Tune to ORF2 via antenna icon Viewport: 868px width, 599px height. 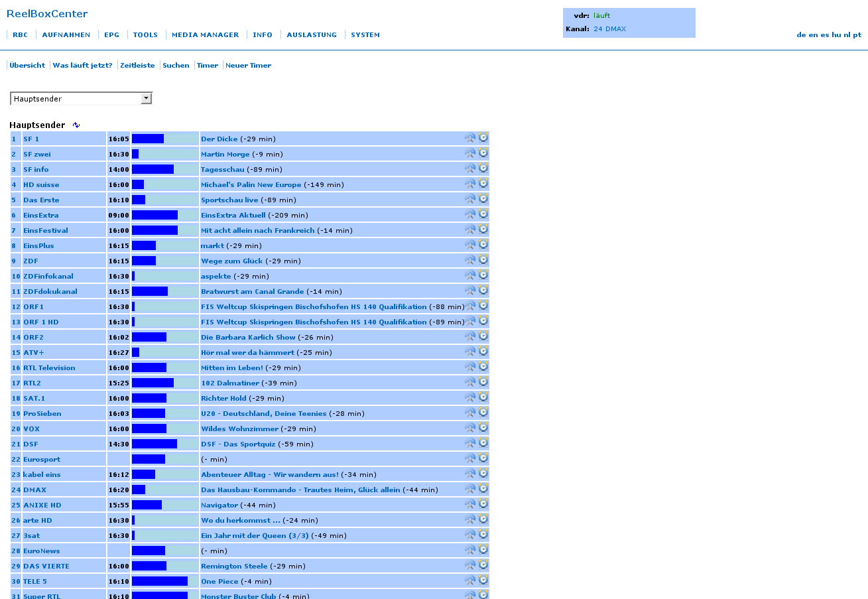coord(470,336)
